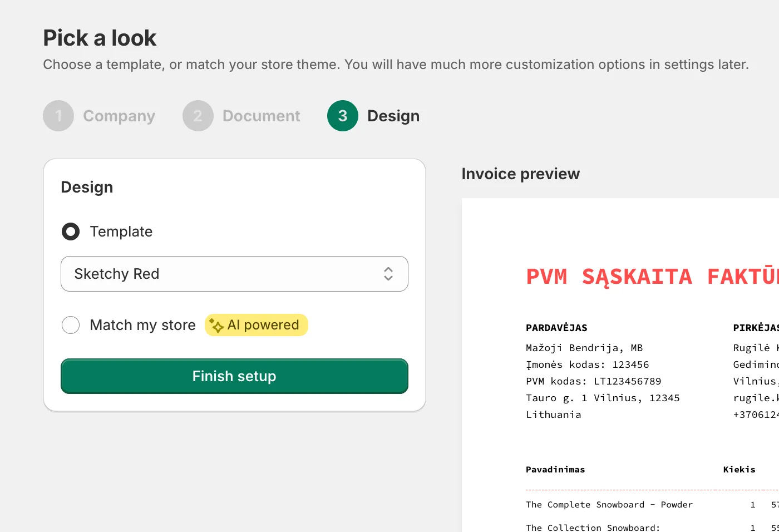Click the step 3 Design circle

tap(343, 116)
